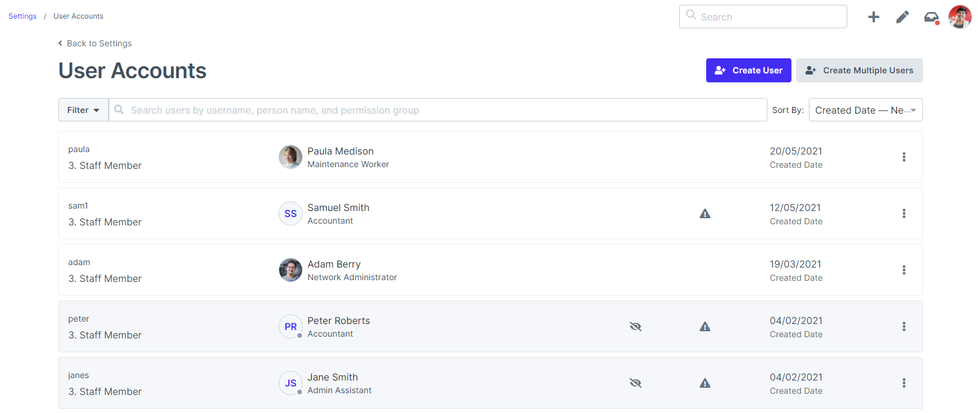Open the Sort By Created Date dropdown
The image size is (980, 413).
[x=865, y=109]
